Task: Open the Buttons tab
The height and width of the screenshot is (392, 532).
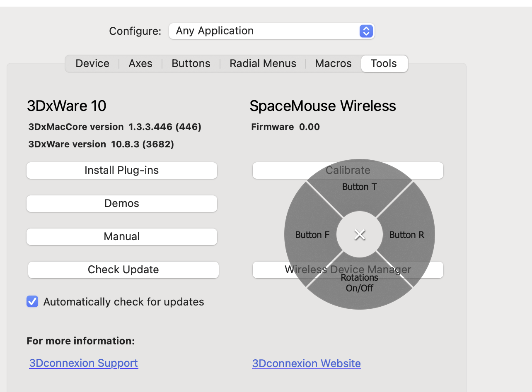Action: (191, 63)
